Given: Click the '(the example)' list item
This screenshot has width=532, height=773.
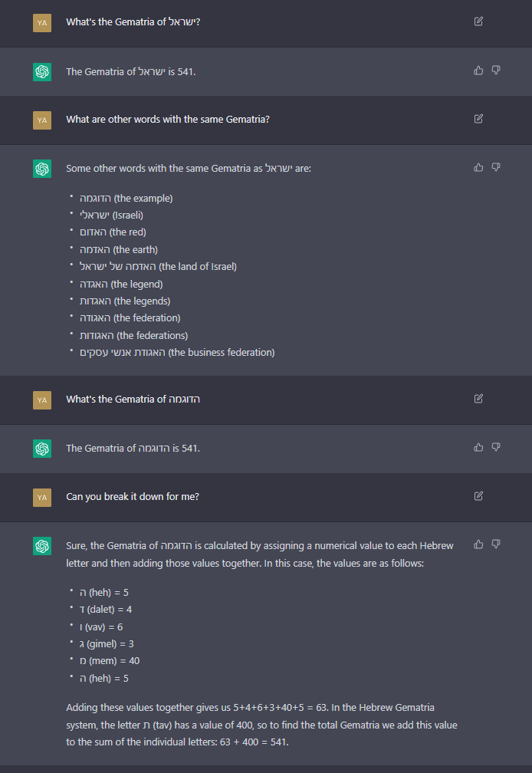Looking at the screenshot, I should 126,198.
